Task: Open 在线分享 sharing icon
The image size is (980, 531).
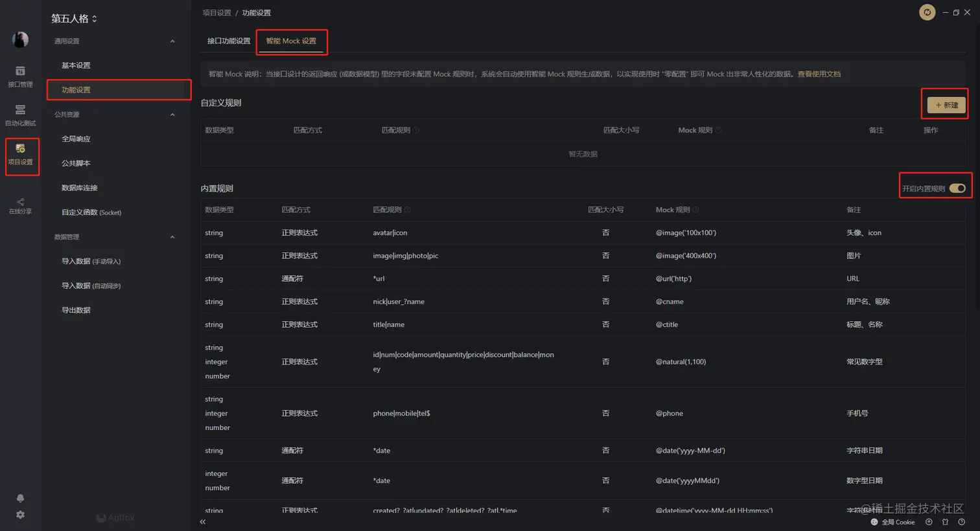Action: [20, 205]
